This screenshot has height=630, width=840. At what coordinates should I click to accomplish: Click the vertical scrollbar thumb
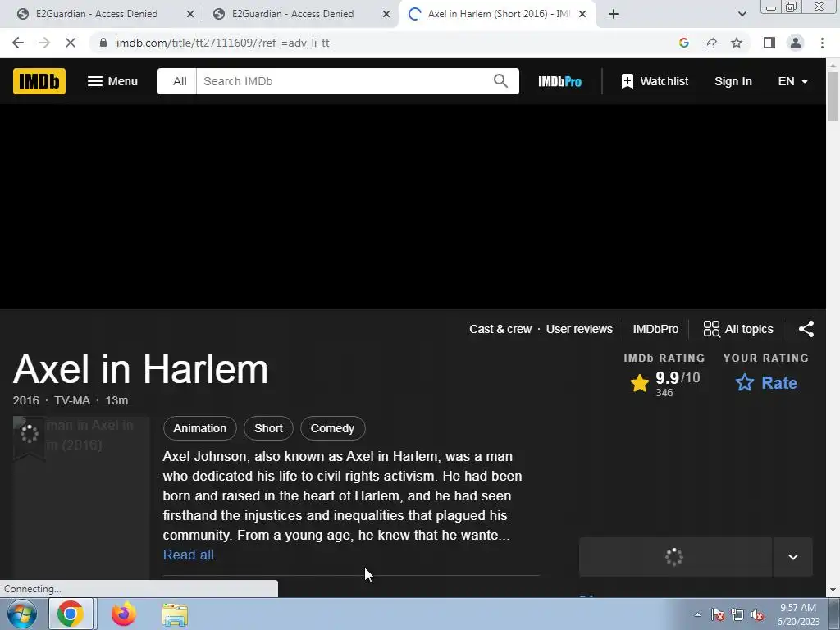click(x=833, y=97)
